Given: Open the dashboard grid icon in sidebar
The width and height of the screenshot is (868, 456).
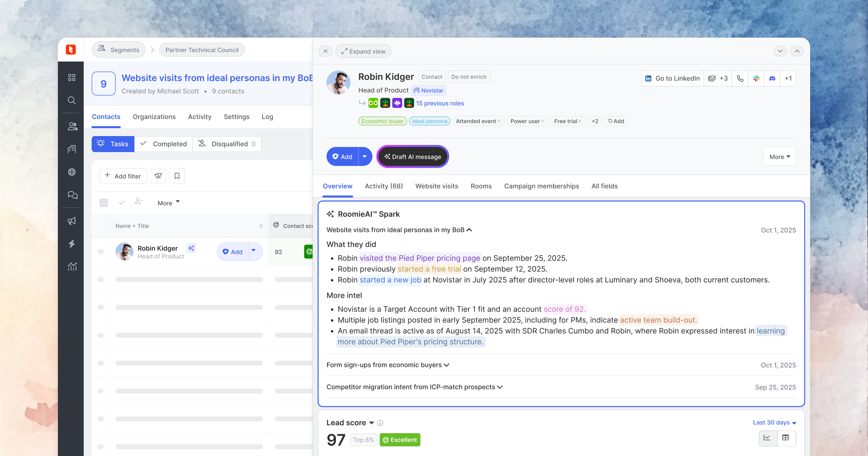Looking at the screenshot, I should pyautogui.click(x=72, y=77).
